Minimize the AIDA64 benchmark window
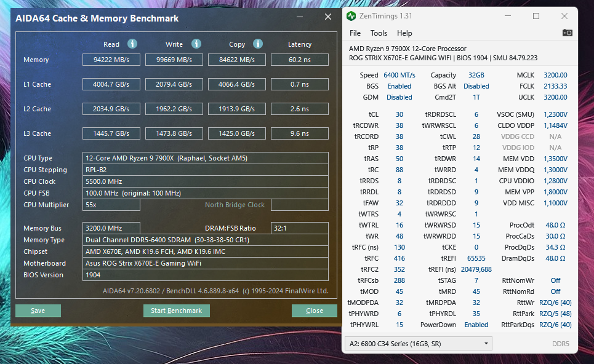The height and width of the screenshot is (364, 594). click(x=300, y=17)
